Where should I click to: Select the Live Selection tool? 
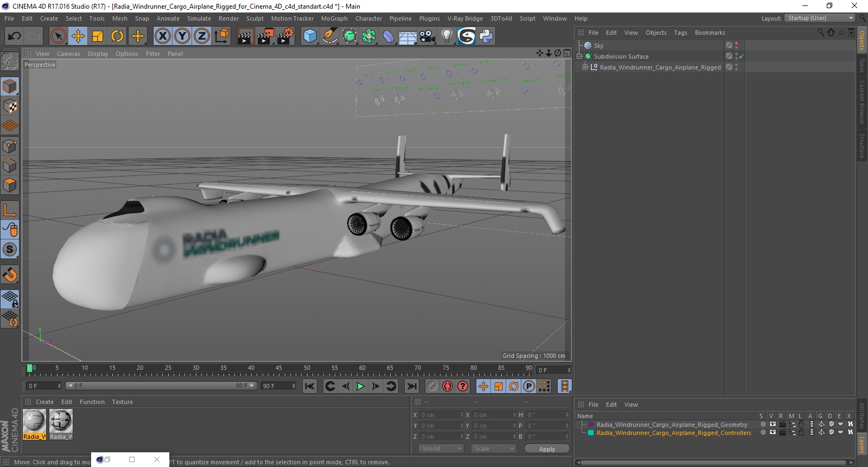click(58, 36)
